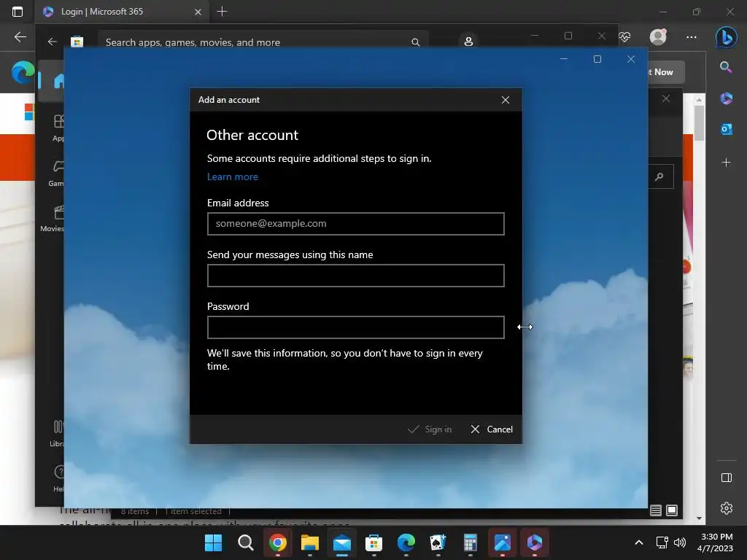Open the Windows Start menu
This screenshot has height=560, width=747.
[x=213, y=542]
